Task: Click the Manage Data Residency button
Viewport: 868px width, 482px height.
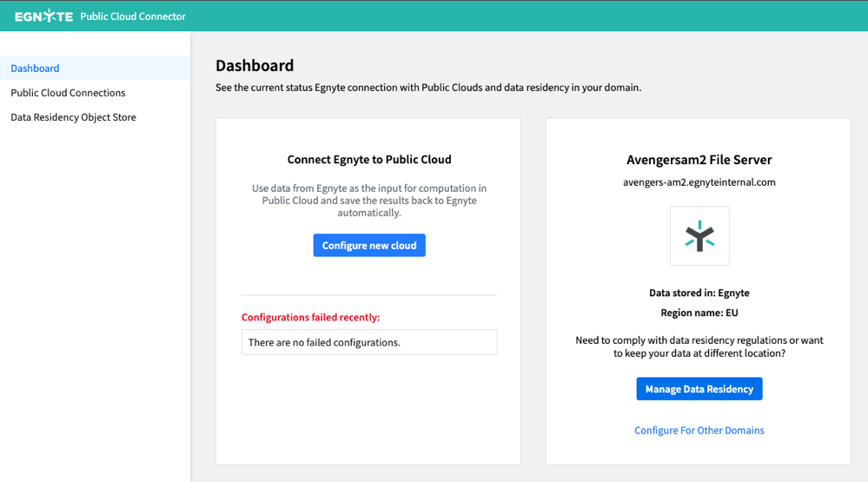Action: click(x=699, y=389)
